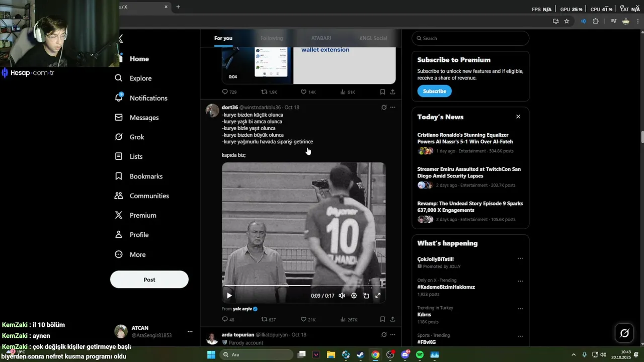Open options for #KademeBizimHakkımız trend

[x=520, y=281]
